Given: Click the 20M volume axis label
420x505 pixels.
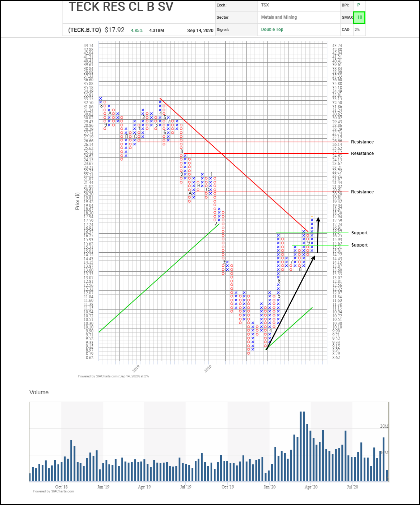Looking at the screenshot, I should pyautogui.click(x=384, y=426).
